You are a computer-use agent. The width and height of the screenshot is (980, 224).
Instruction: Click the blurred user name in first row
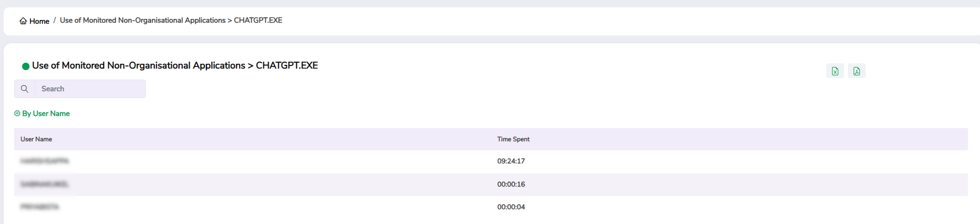click(x=45, y=161)
